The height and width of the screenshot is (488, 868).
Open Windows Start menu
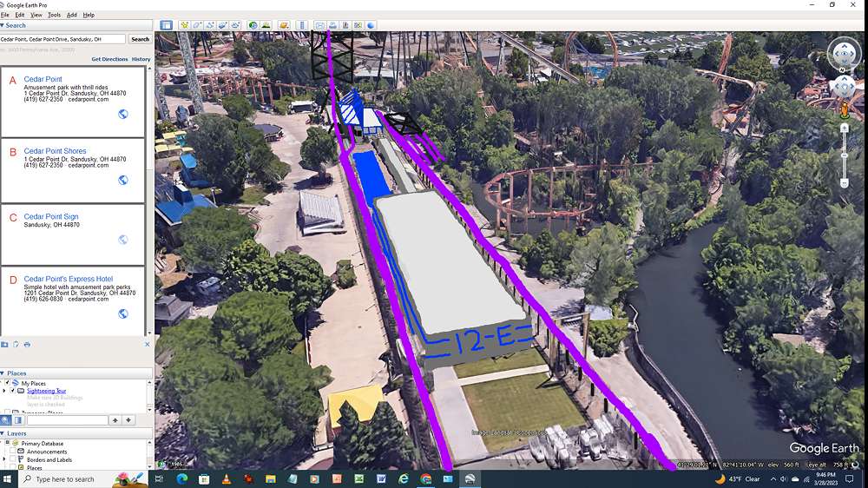pyautogui.click(x=8, y=479)
